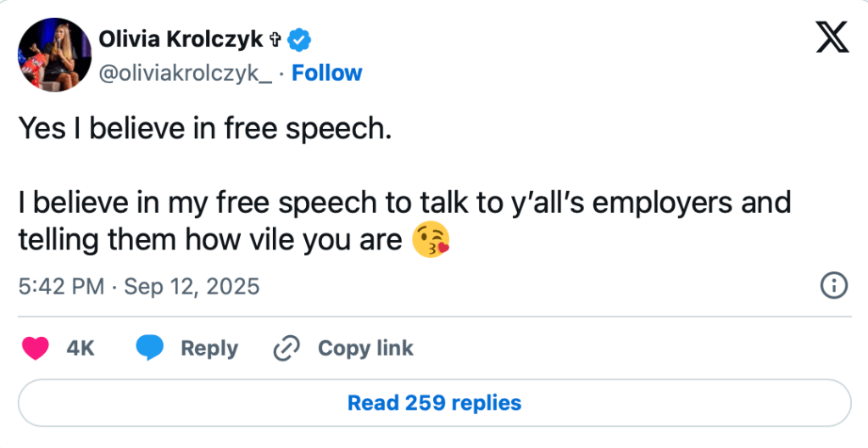Click the reply speech bubble icon
The width and height of the screenshot is (868, 448).
point(150,348)
